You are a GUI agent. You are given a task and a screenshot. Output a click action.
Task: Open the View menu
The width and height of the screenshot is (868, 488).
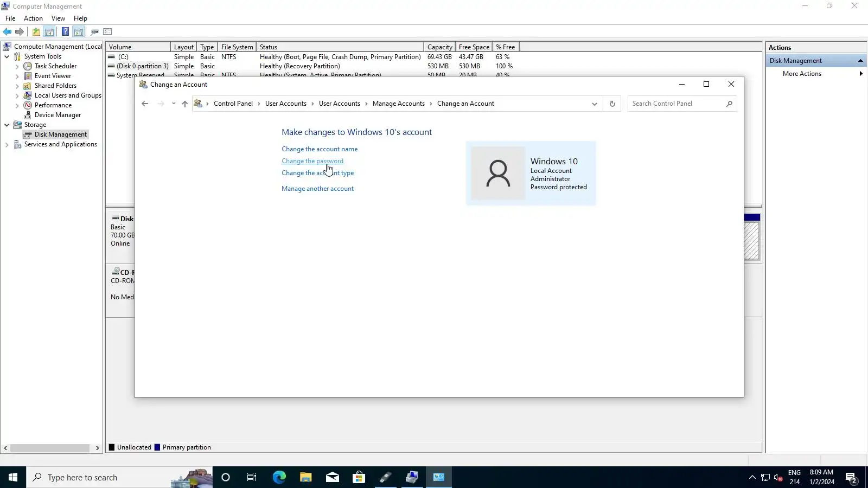tap(58, 18)
